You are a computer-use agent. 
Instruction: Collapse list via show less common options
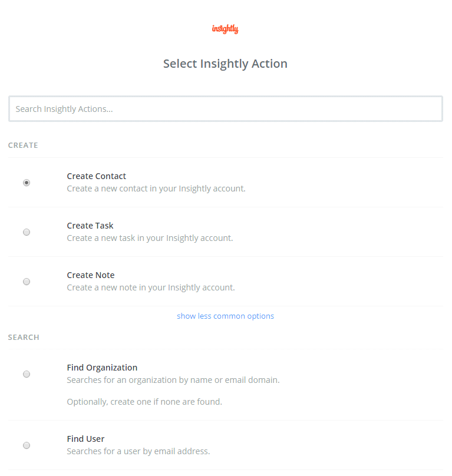(225, 316)
